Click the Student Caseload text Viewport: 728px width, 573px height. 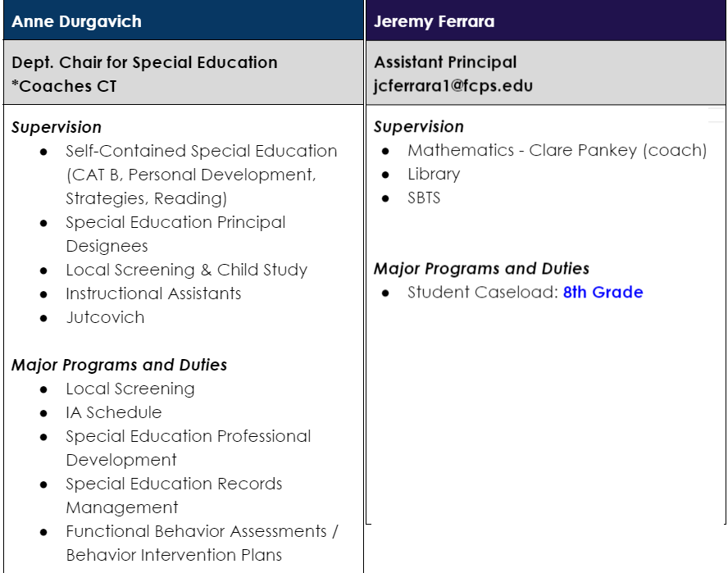coord(482,293)
